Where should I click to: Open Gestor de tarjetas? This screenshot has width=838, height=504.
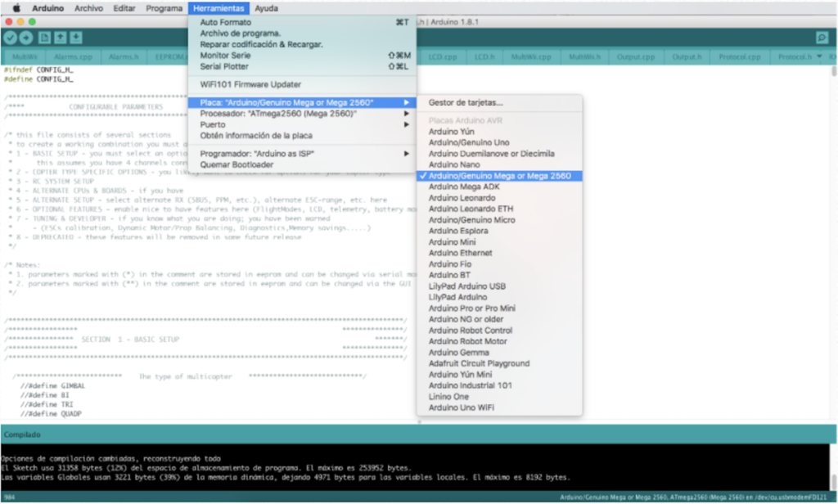pos(466,103)
